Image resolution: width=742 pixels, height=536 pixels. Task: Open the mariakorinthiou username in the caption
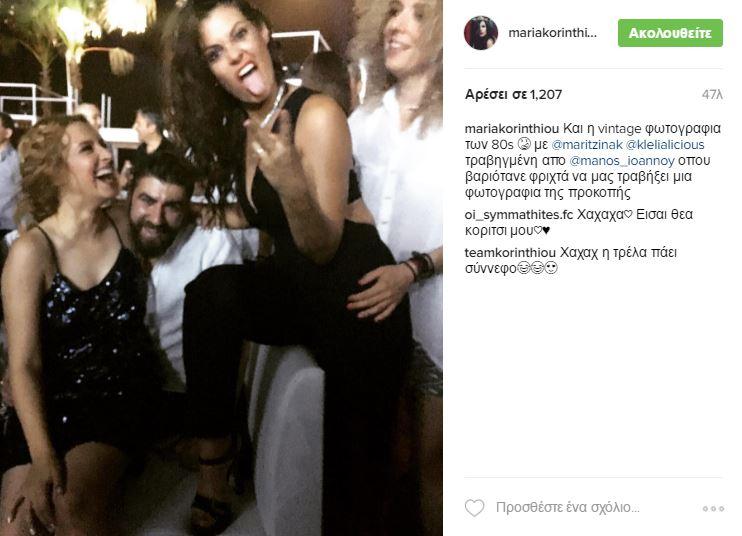point(512,128)
